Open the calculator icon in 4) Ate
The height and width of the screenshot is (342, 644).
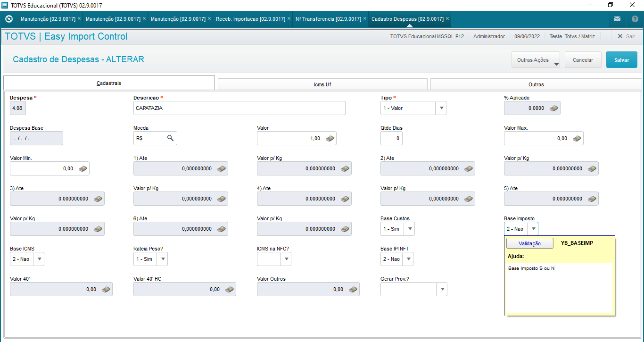[345, 199]
